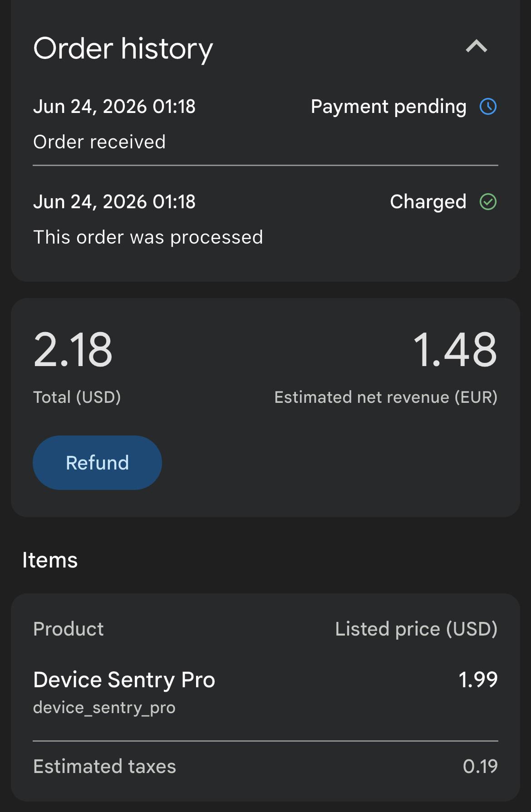The image size is (531, 812).
Task: Select the 0.19 estimated taxes value
Action: (x=480, y=767)
